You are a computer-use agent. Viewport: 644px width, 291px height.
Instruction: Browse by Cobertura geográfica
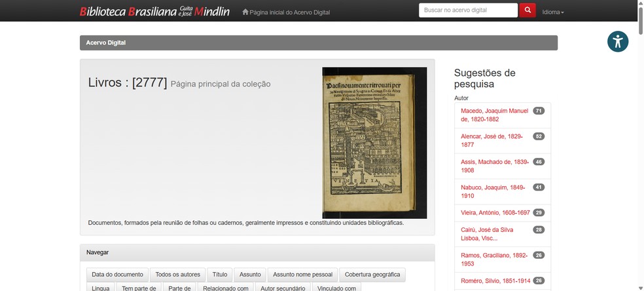tap(372, 275)
